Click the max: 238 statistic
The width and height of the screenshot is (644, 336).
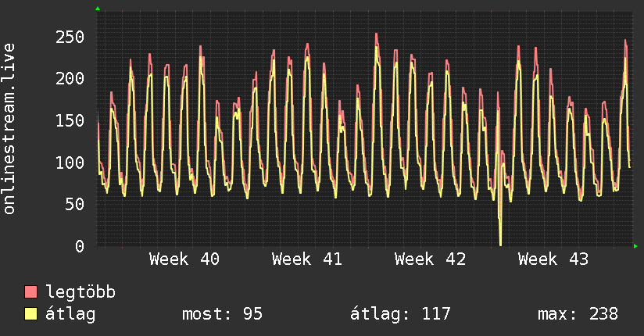(x=578, y=314)
